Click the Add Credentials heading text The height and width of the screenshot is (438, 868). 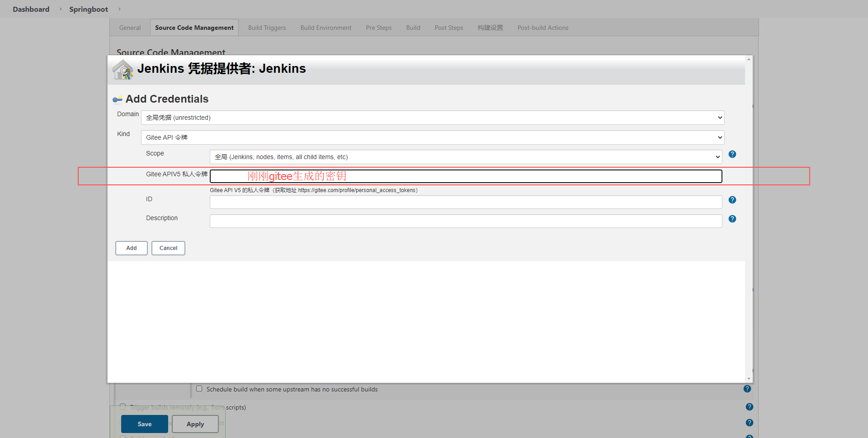click(167, 99)
